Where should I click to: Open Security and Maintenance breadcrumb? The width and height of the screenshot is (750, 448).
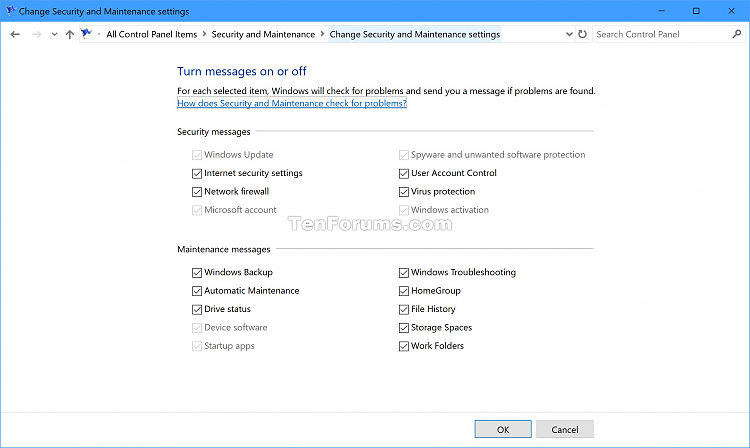point(263,34)
